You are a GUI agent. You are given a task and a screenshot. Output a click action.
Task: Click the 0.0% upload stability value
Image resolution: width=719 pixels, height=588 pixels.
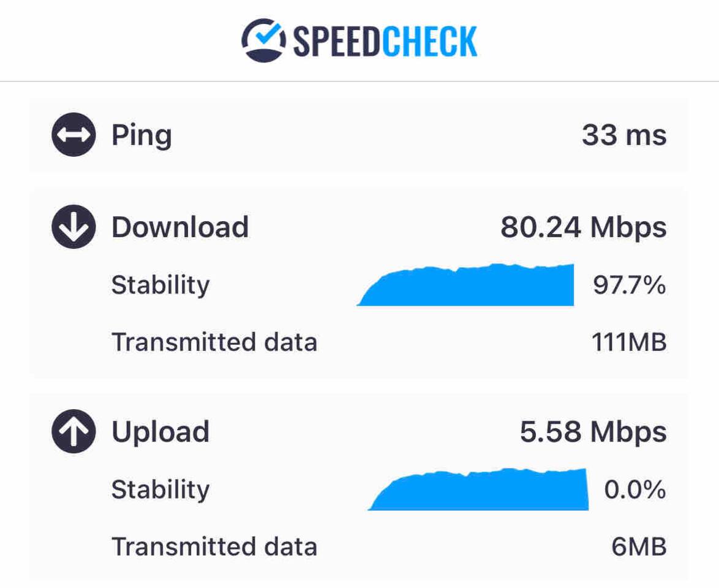[x=634, y=489]
